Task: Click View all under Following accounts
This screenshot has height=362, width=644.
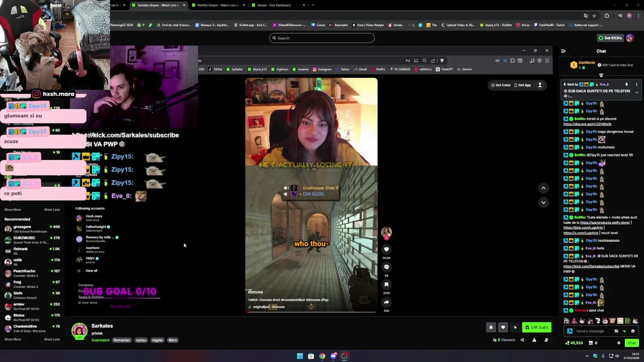Action: click(91, 270)
